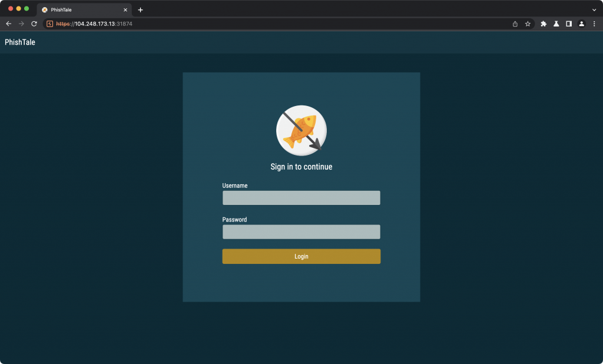Viewport: 603px width, 364px height.
Task: Click the forward navigation arrow
Action: tap(21, 24)
